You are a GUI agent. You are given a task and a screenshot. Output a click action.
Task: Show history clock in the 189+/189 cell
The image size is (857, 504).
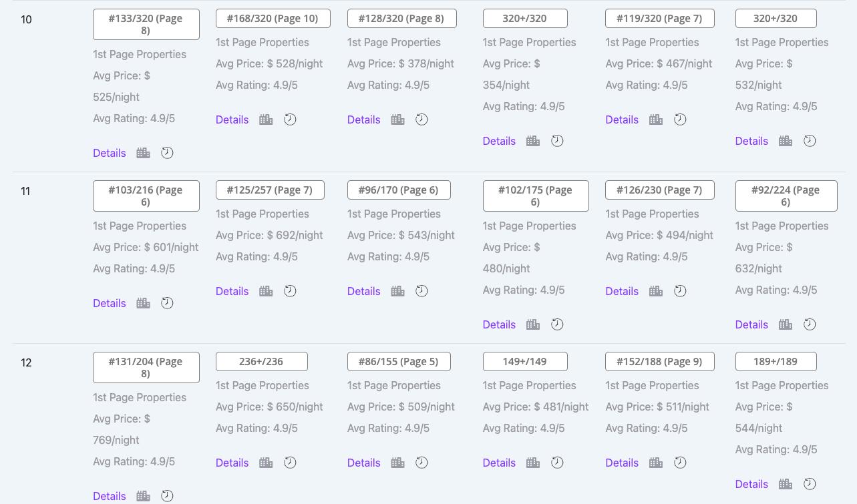click(x=810, y=484)
